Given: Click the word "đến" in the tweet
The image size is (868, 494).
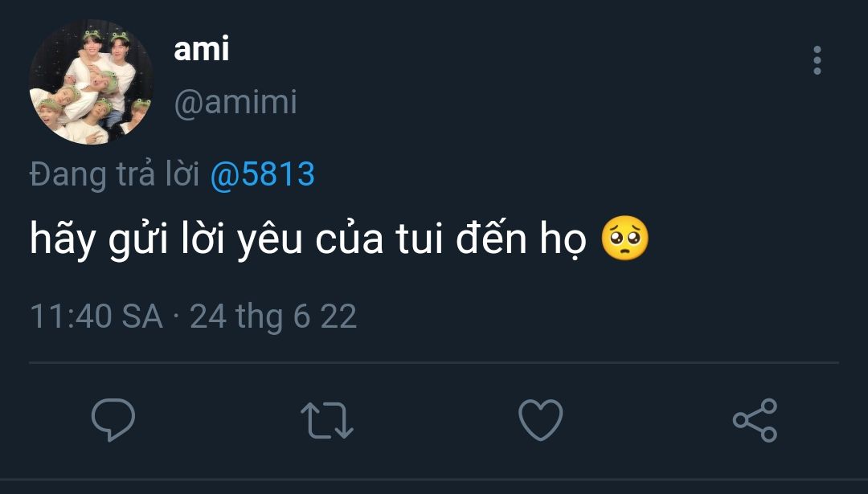Looking at the screenshot, I should pyautogui.click(x=495, y=241).
